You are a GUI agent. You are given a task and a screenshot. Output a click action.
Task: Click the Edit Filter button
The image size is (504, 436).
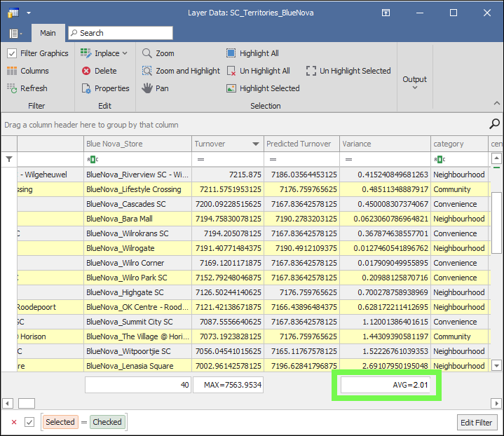click(477, 422)
